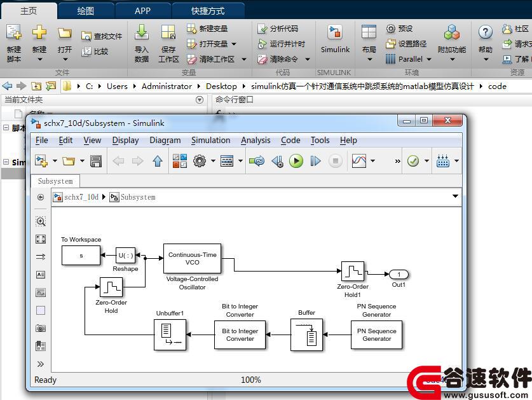Show more toolbar items double chevron

click(398, 161)
